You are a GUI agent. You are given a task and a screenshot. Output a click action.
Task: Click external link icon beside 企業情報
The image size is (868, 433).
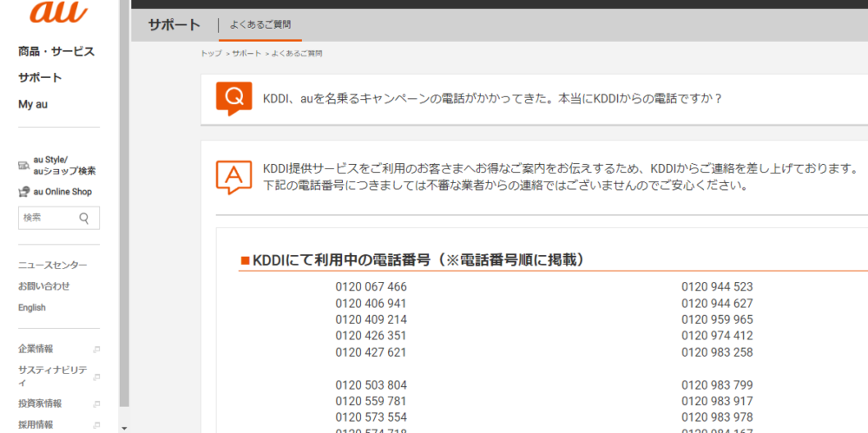coord(96,350)
